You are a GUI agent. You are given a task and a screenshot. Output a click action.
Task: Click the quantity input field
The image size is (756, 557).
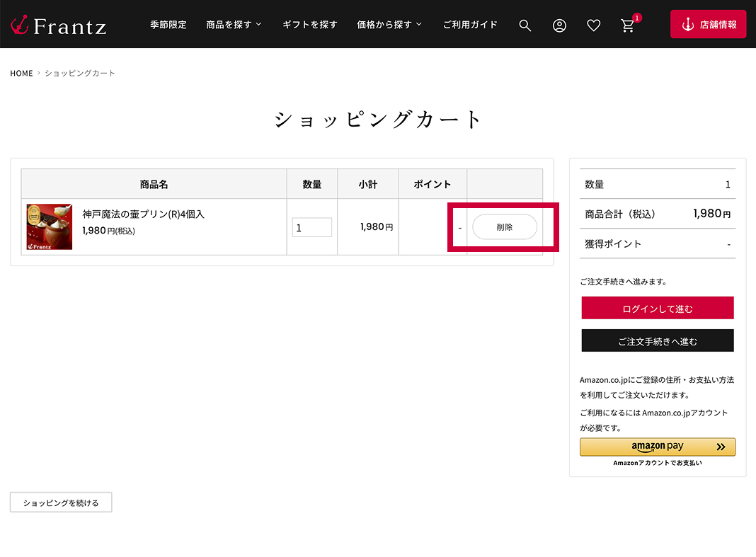pos(311,228)
